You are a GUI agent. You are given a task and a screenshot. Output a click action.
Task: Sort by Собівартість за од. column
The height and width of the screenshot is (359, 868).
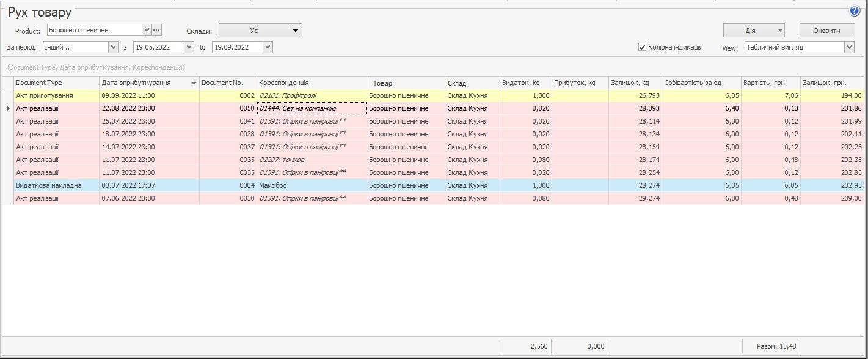701,83
